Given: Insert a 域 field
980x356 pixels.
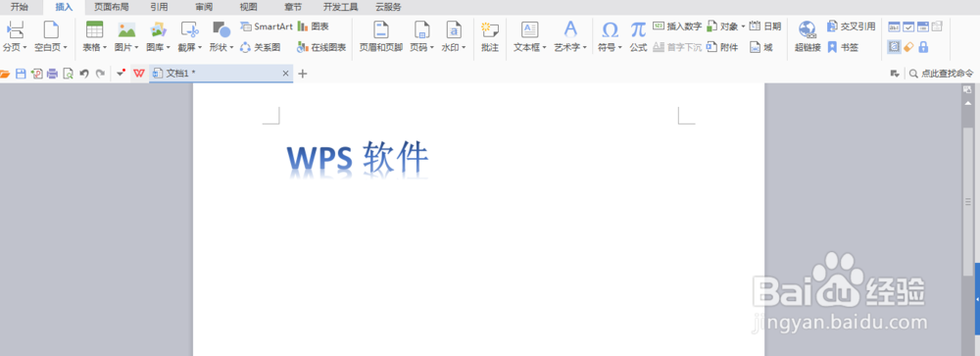Looking at the screenshot, I should click(x=761, y=47).
